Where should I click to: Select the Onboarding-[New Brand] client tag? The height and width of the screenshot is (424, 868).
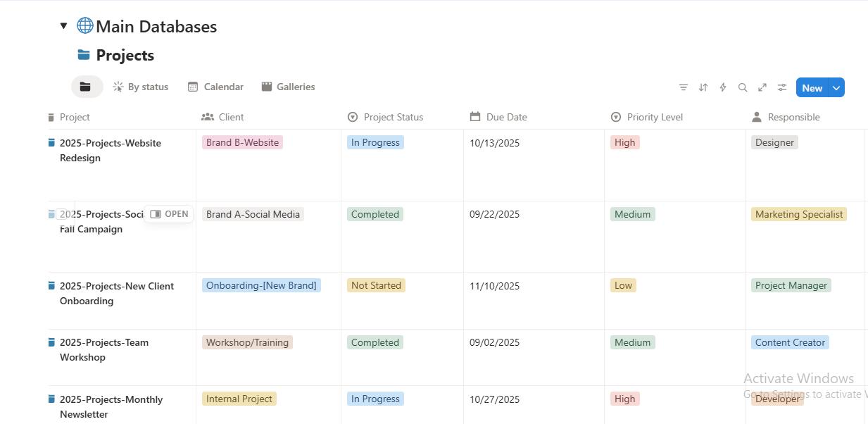pyautogui.click(x=261, y=285)
